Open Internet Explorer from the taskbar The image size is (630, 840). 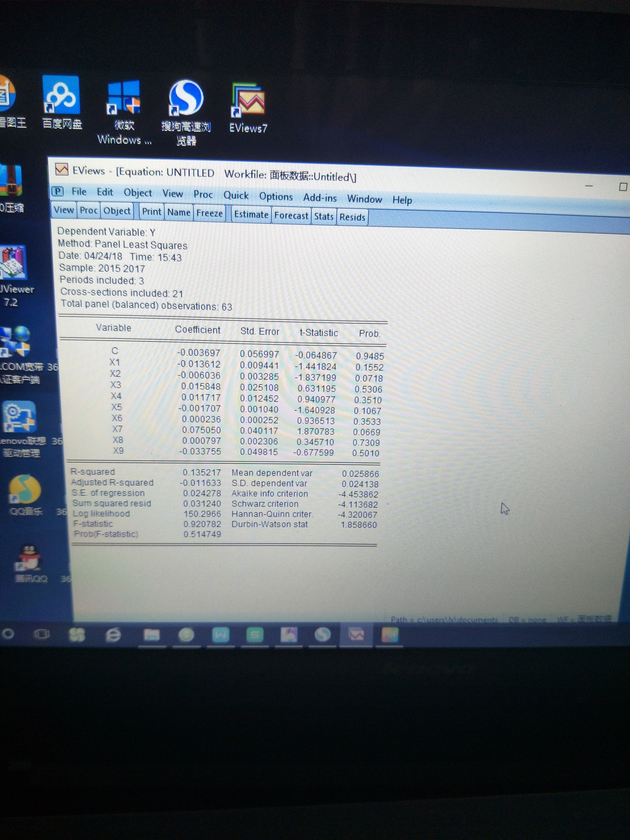click(x=113, y=635)
